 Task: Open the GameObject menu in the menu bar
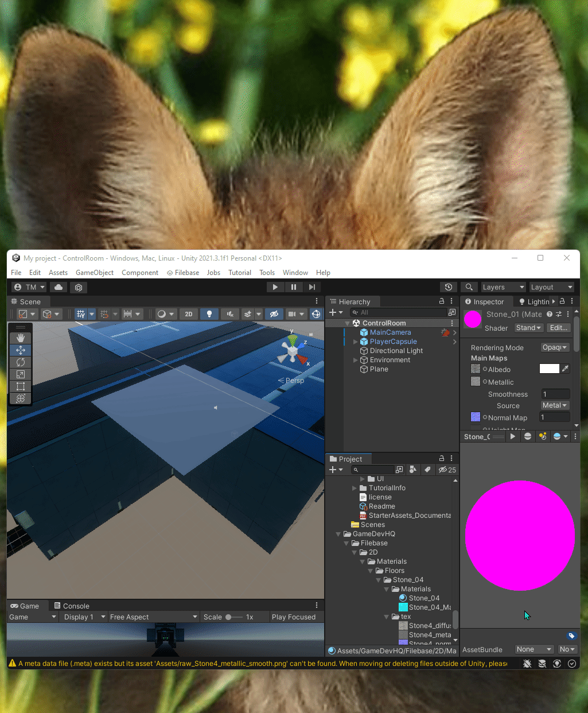pyautogui.click(x=94, y=273)
